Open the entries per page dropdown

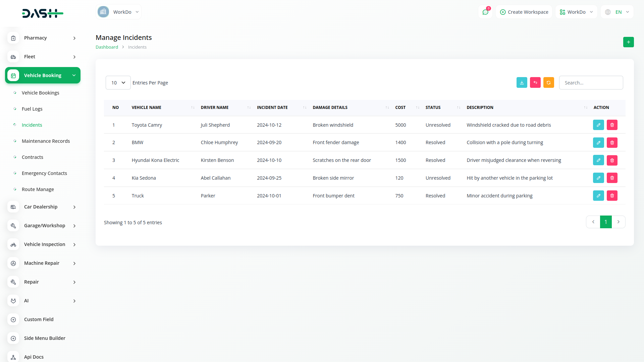tap(118, 82)
